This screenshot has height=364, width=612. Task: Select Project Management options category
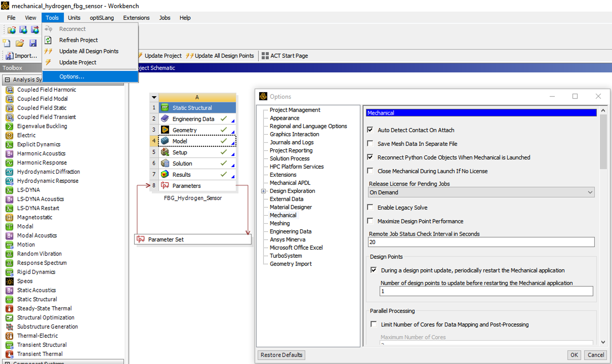295,110
